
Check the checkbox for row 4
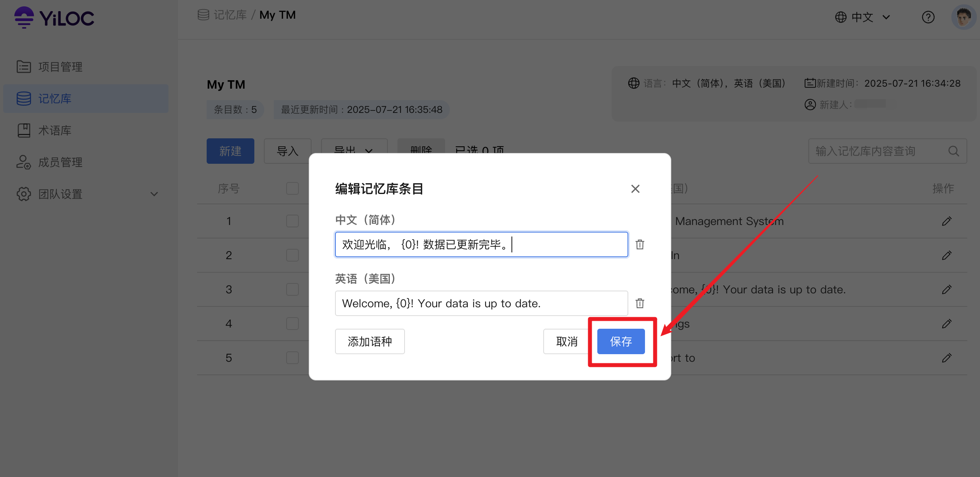point(292,324)
